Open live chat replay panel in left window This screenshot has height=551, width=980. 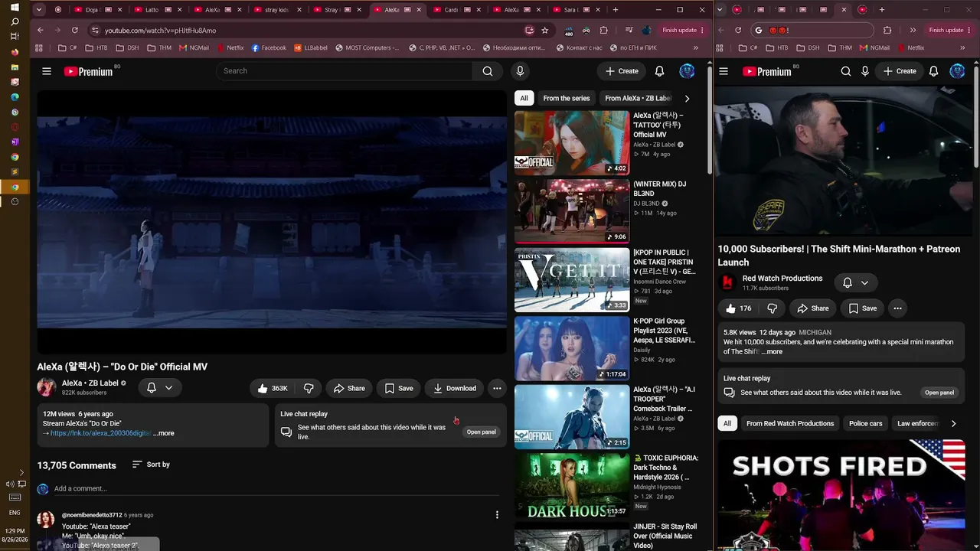(x=482, y=432)
